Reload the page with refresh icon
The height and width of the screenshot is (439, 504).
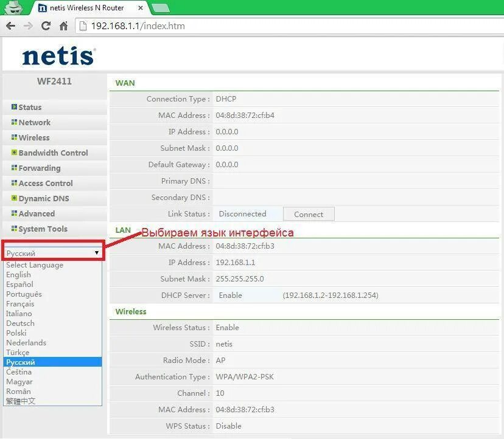coord(46,26)
